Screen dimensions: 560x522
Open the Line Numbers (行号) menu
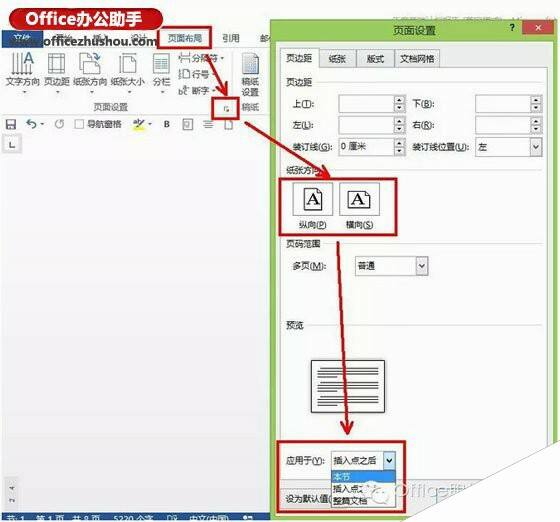[196, 74]
